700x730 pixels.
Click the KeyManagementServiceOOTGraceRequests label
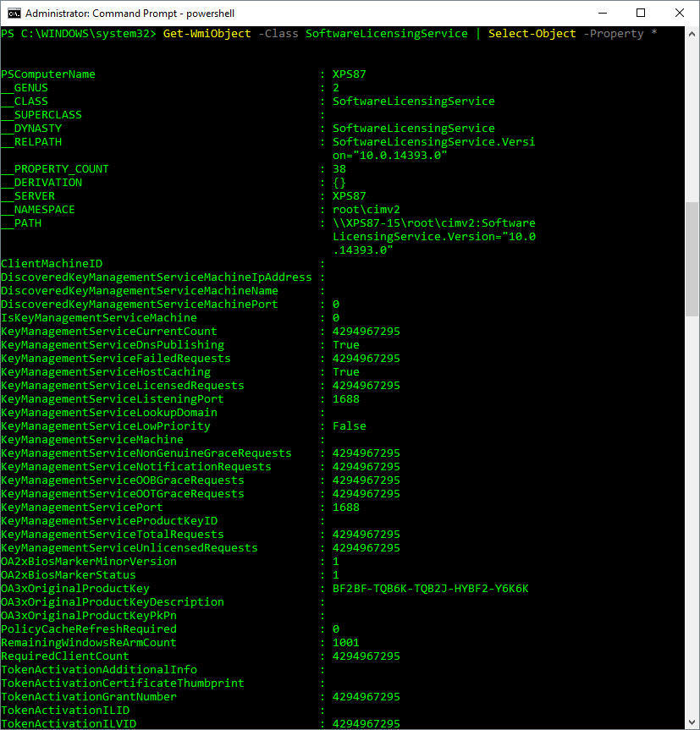tap(123, 493)
